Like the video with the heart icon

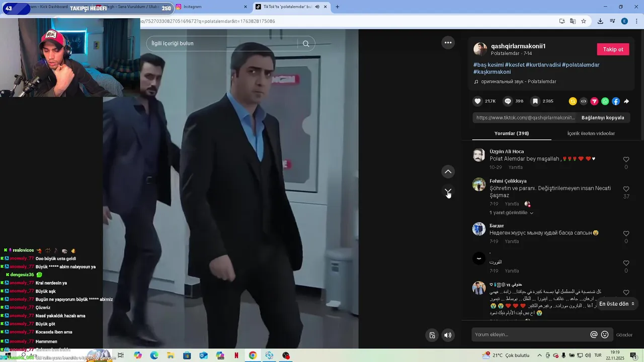pyautogui.click(x=477, y=101)
